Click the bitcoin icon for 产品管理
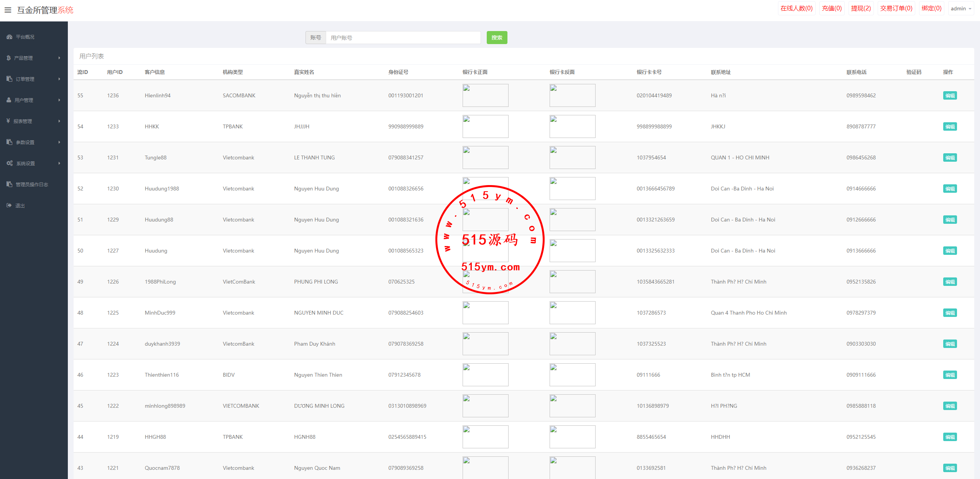Viewport: 980px width, 479px height. pyautogui.click(x=8, y=58)
